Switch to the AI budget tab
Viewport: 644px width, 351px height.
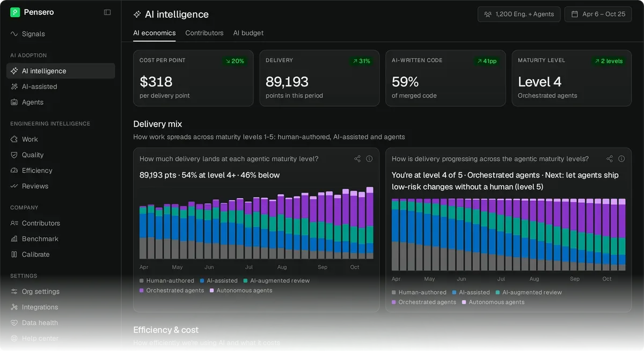click(248, 33)
